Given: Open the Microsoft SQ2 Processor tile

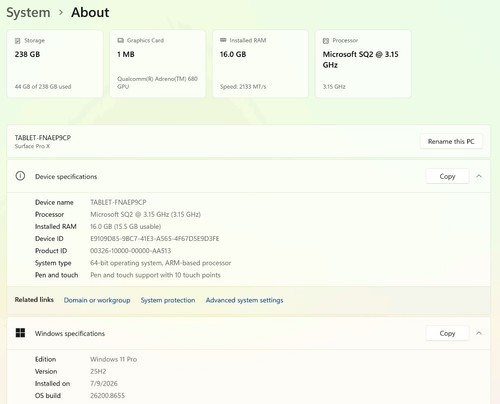Looking at the screenshot, I should (x=363, y=64).
